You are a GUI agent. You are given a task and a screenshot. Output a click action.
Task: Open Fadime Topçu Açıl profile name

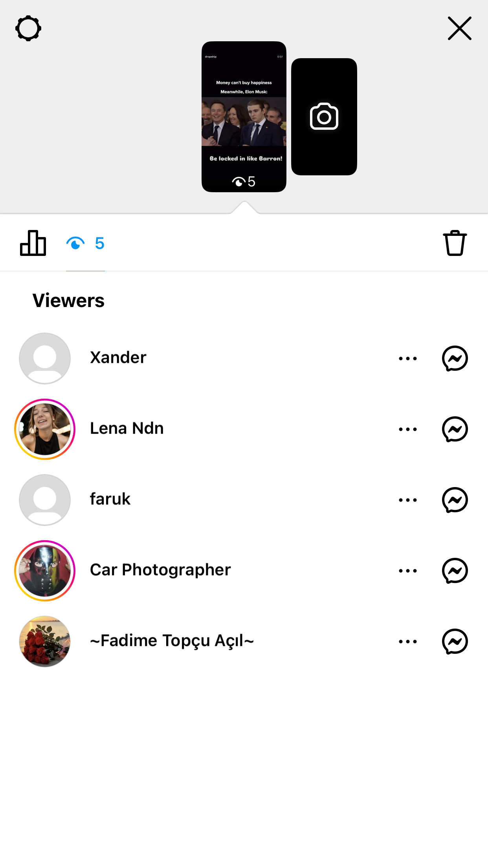pyautogui.click(x=172, y=641)
